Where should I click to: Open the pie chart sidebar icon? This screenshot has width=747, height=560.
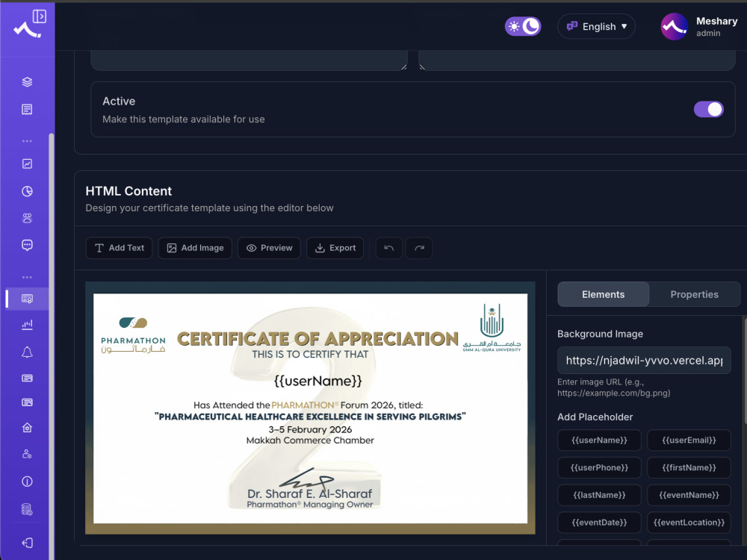(x=27, y=191)
